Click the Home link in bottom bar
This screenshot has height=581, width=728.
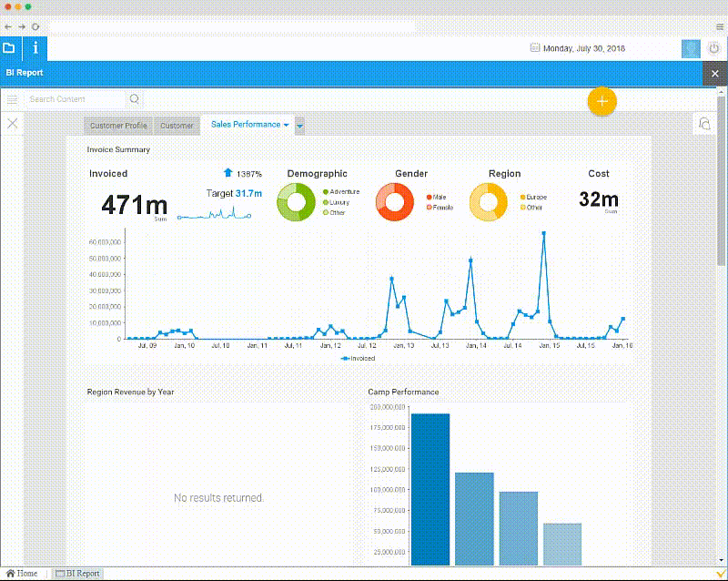[22, 574]
